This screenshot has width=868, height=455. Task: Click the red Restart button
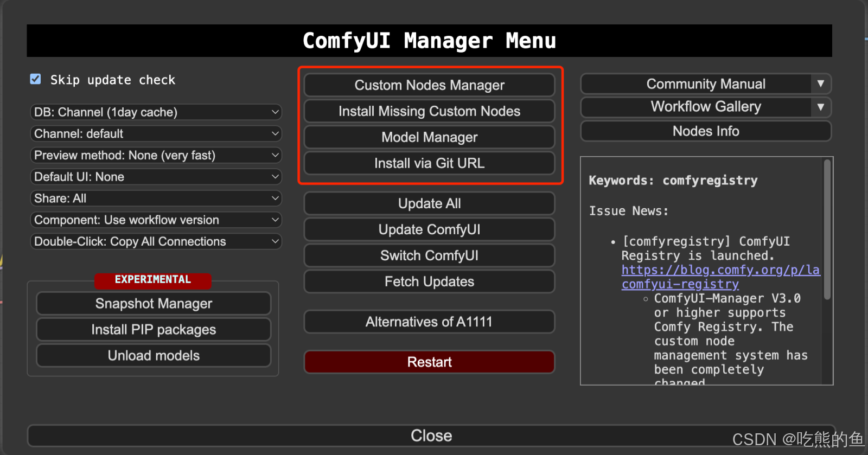[429, 362]
